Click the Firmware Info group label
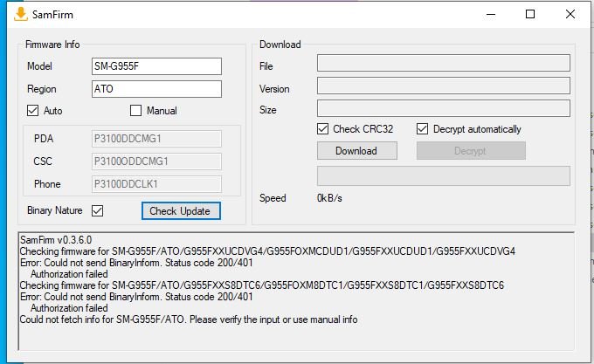The image size is (594, 364). pyautogui.click(x=52, y=45)
